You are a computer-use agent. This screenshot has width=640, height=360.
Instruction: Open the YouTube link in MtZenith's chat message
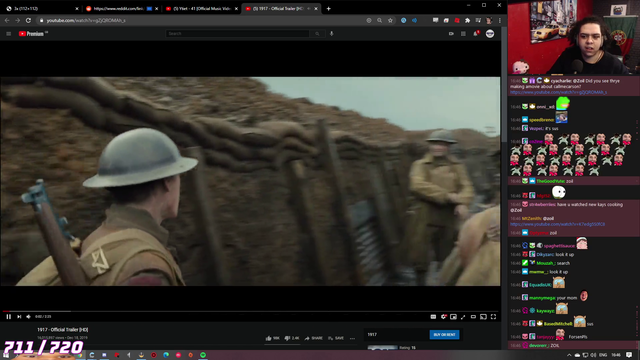(x=557, y=224)
